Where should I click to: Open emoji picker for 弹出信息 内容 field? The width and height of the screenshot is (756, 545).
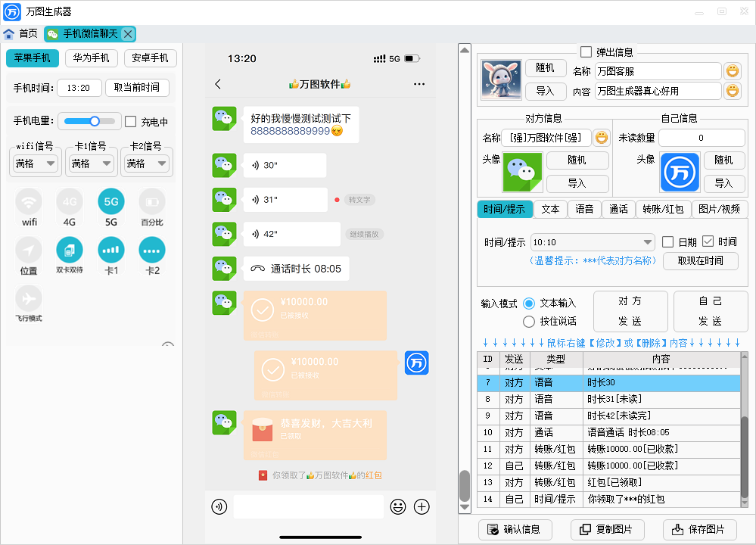coord(733,91)
